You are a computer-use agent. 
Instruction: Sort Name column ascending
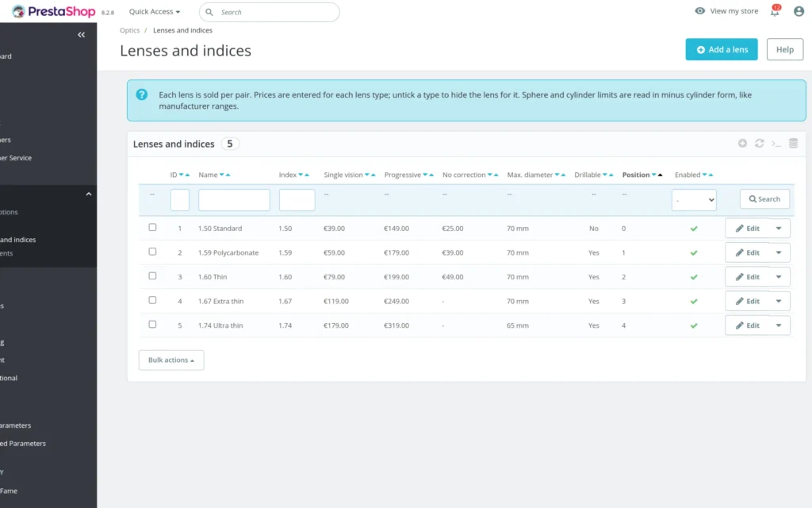pos(228,175)
